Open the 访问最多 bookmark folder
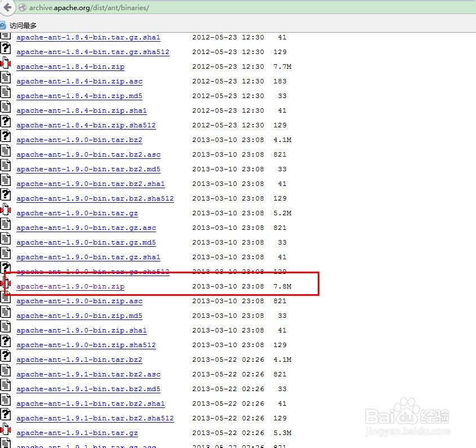Screen dimensions: 476x448 click(19, 25)
